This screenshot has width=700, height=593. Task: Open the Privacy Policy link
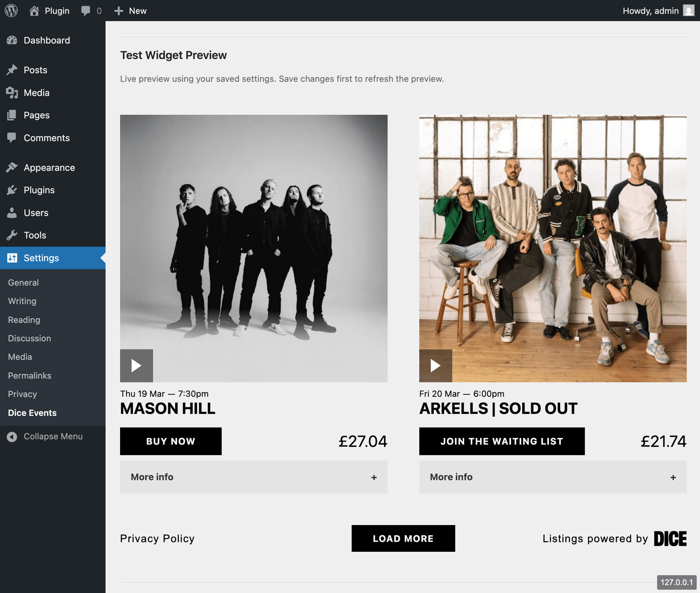[157, 538]
